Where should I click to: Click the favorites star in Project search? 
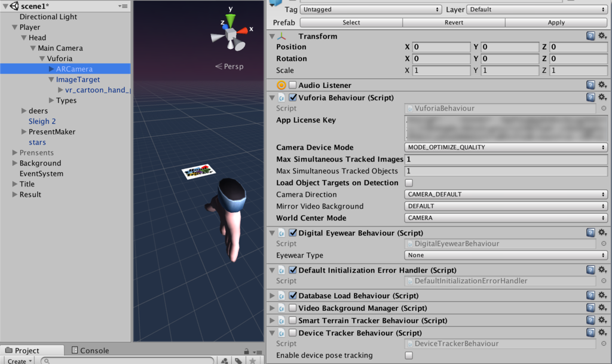coord(253,361)
